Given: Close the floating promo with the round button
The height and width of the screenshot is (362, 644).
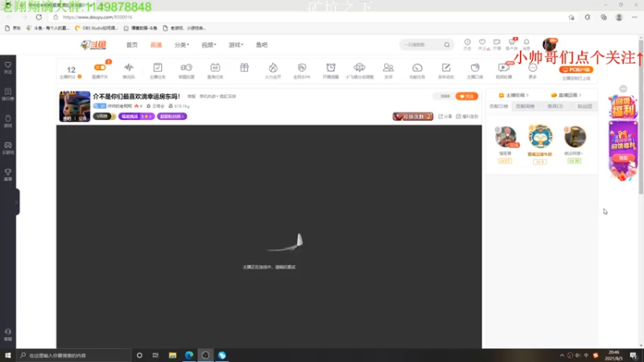Looking at the screenshot, I should click(x=623, y=88).
